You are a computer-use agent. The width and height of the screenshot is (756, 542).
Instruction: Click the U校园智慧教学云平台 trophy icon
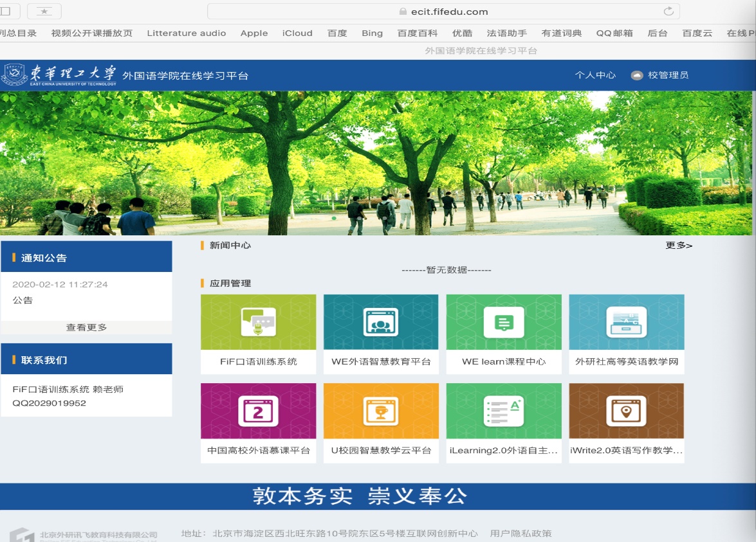[x=381, y=411]
